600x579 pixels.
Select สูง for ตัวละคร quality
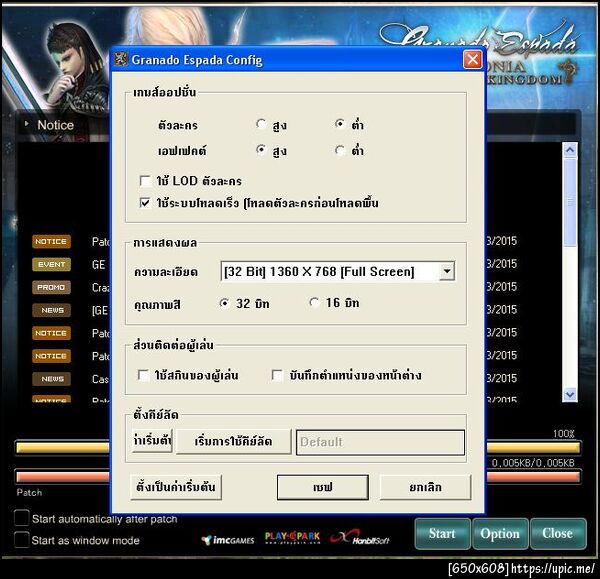(x=261, y=124)
